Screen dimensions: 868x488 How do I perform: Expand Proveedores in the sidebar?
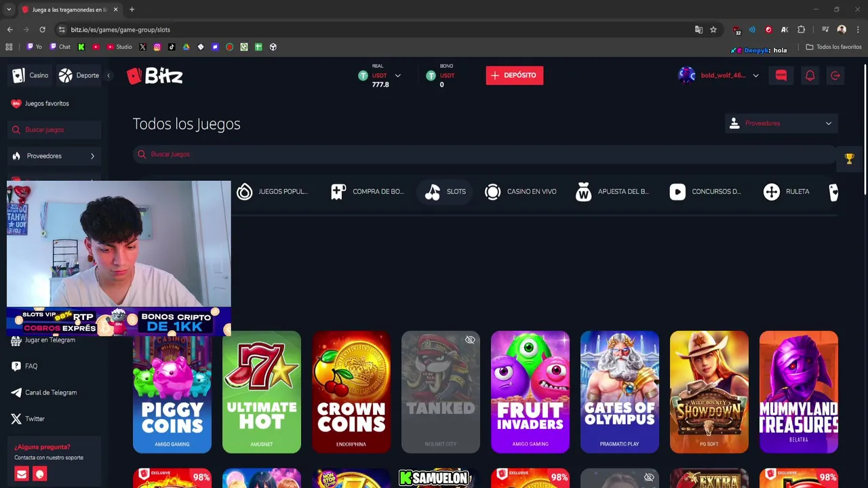(54, 156)
